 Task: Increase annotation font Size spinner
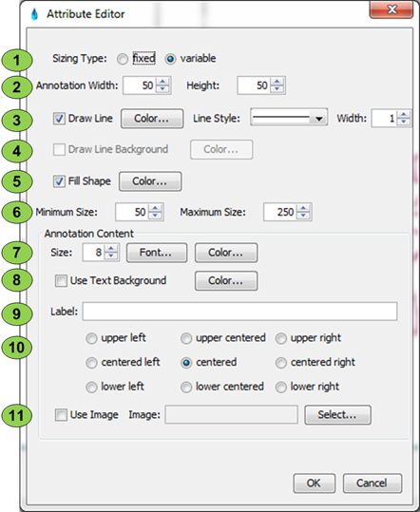(111, 249)
